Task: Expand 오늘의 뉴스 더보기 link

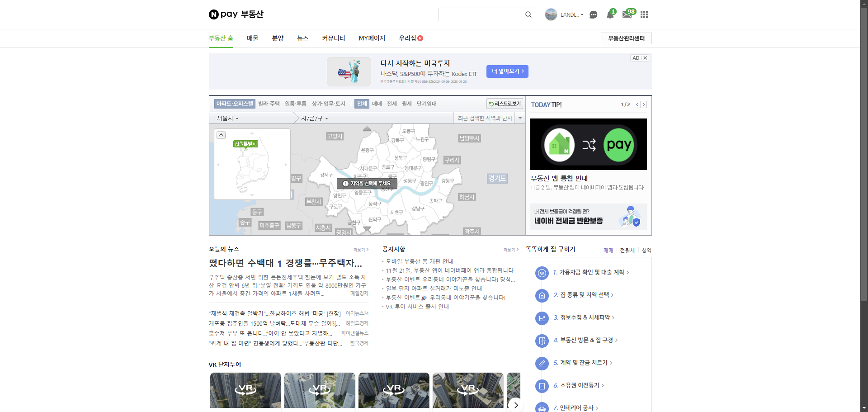Action: click(x=361, y=250)
